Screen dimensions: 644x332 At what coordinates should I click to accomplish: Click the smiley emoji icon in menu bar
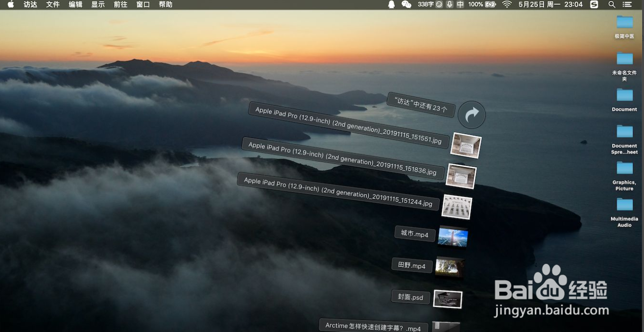439,4
